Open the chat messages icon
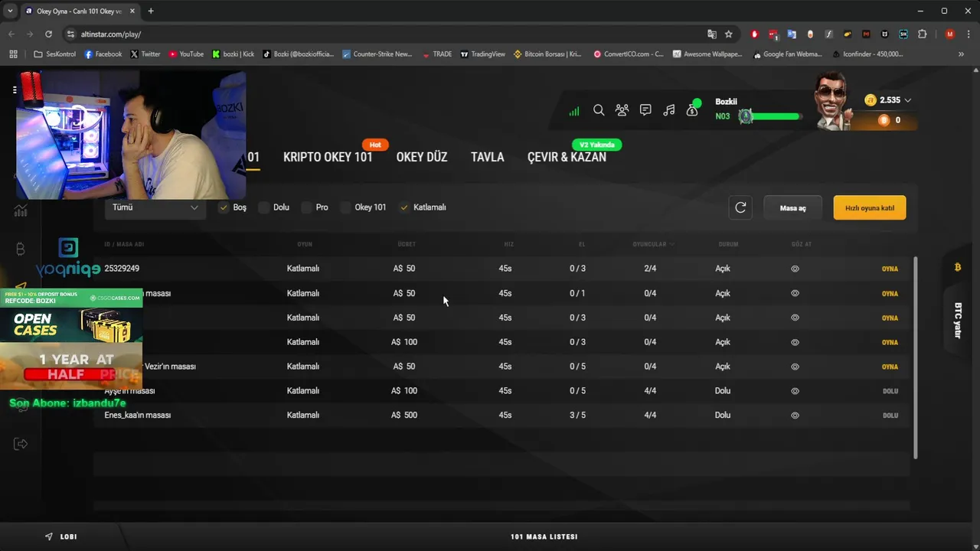Image resolution: width=980 pixels, height=551 pixels. click(x=645, y=110)
